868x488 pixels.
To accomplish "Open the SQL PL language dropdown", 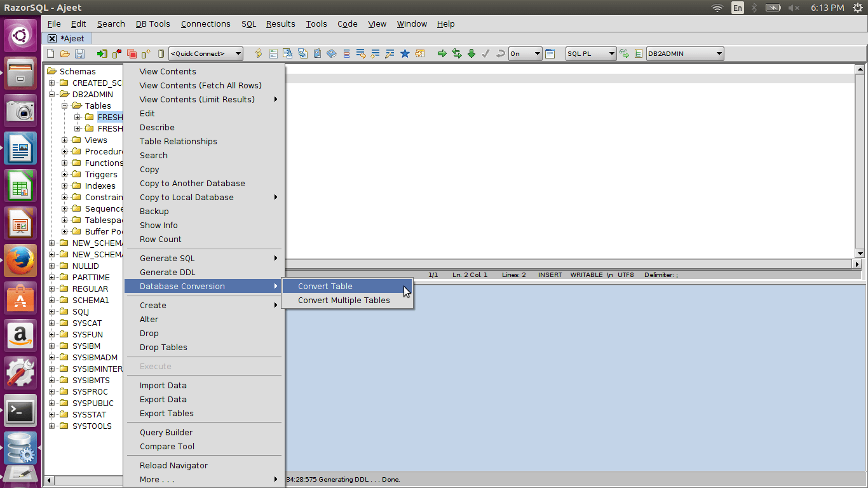I will pos(591,53).
